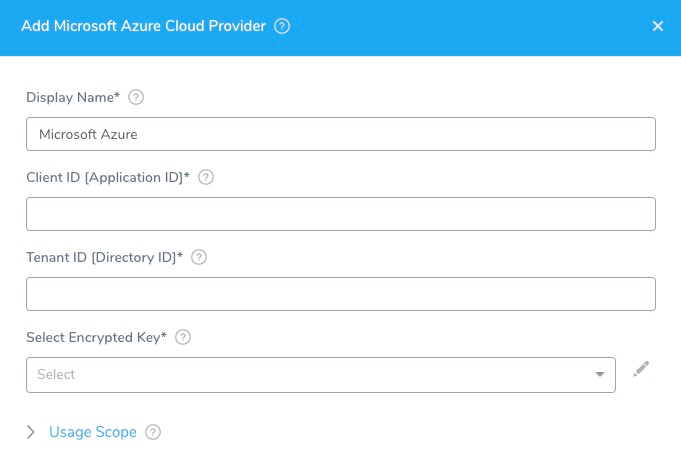Click the Display Name field containing Microsoft Azure
681x471 pixels.
pos(341,134)
